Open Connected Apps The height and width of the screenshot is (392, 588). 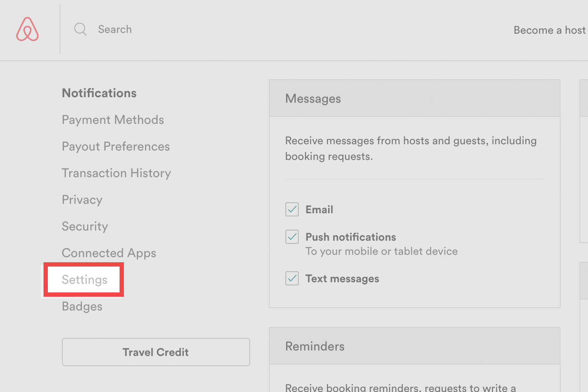109,253
